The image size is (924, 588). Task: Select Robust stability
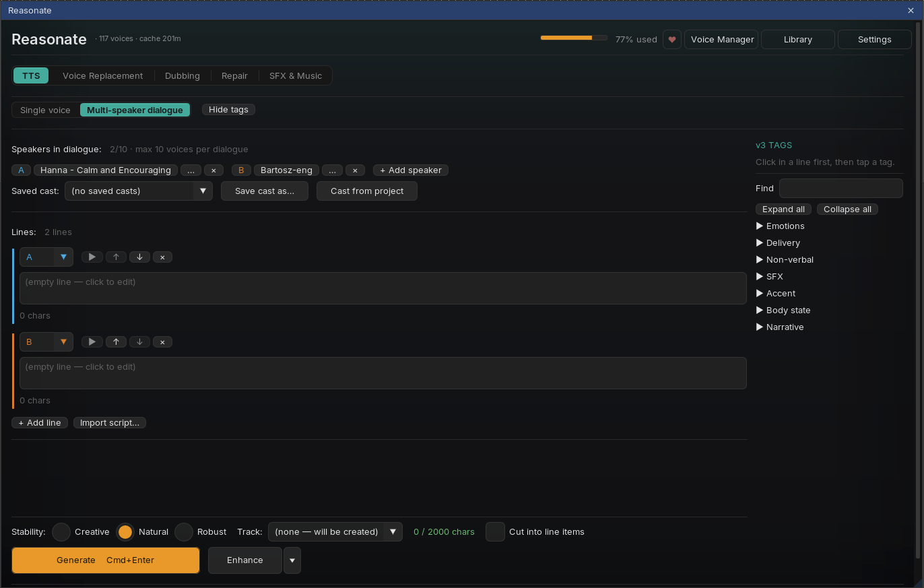184,532
